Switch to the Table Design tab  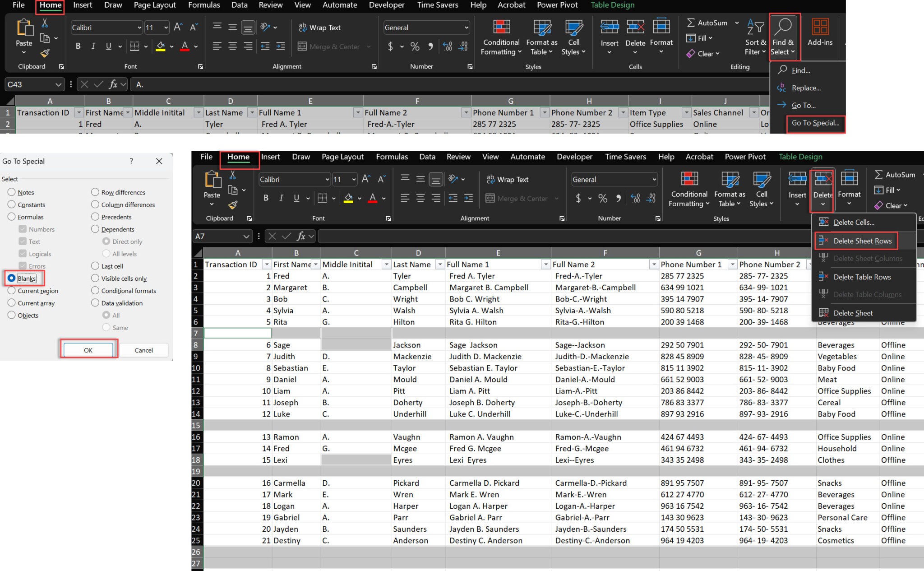[x=612, y=5]
